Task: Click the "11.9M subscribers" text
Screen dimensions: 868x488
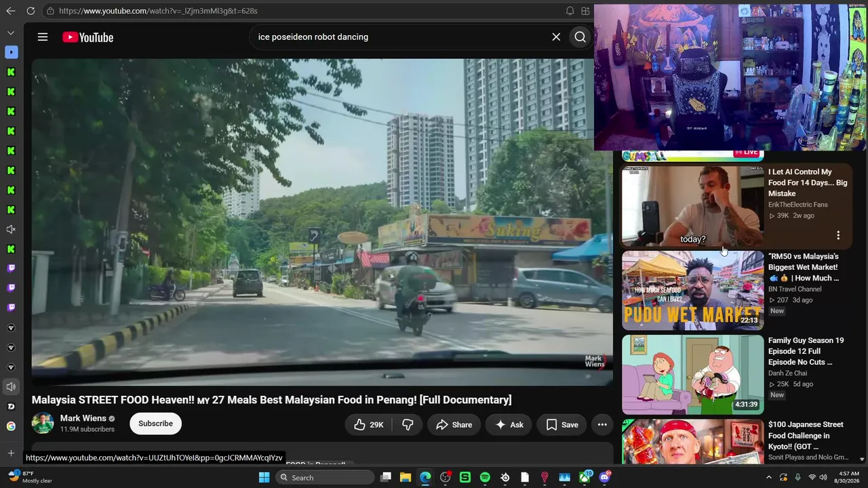Action: click(x=87, y=429)
